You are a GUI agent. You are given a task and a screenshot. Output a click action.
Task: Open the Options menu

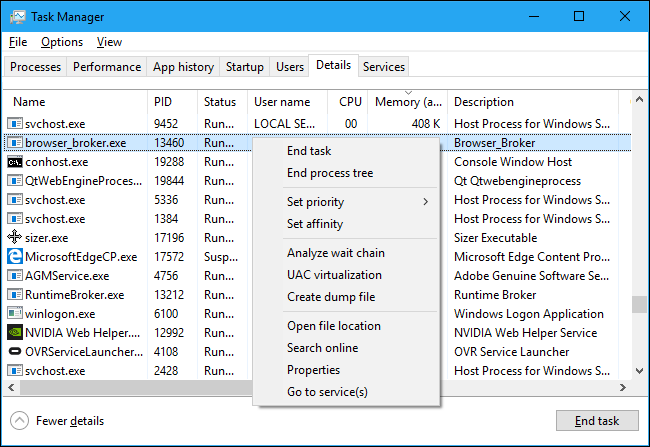(62, 42)
